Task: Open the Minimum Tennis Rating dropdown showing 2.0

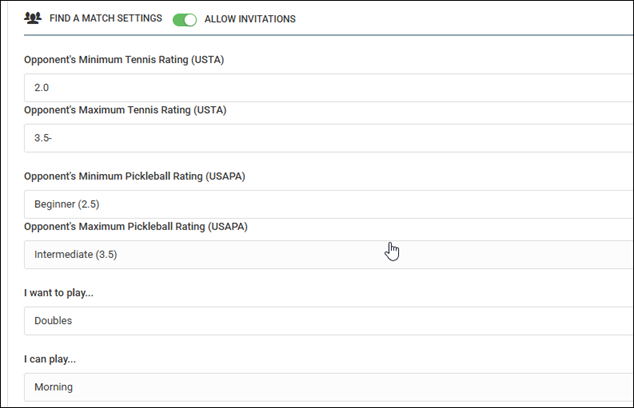Action: [328, 87]
